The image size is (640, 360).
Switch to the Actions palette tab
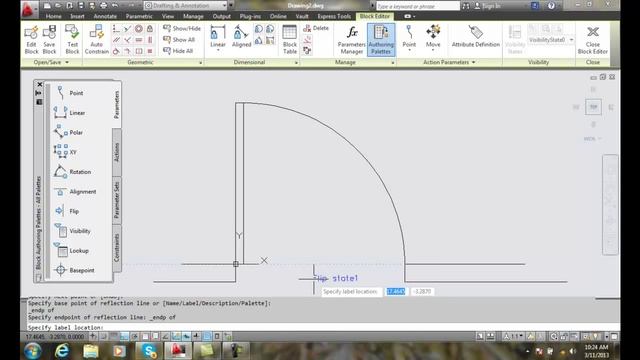pos(117,152)
